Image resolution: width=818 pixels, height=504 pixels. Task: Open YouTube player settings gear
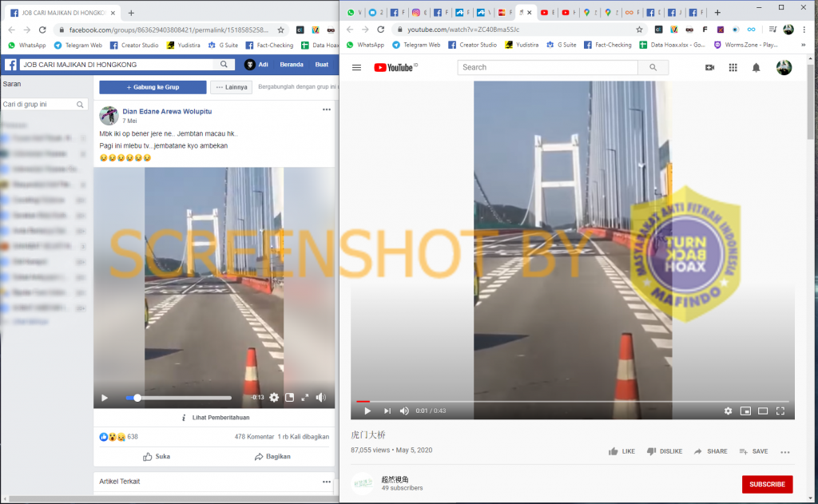tap(728, 411)
